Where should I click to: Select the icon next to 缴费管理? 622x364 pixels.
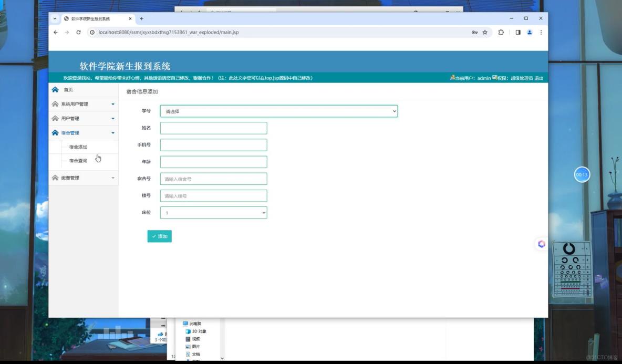(x=56, y=178)
